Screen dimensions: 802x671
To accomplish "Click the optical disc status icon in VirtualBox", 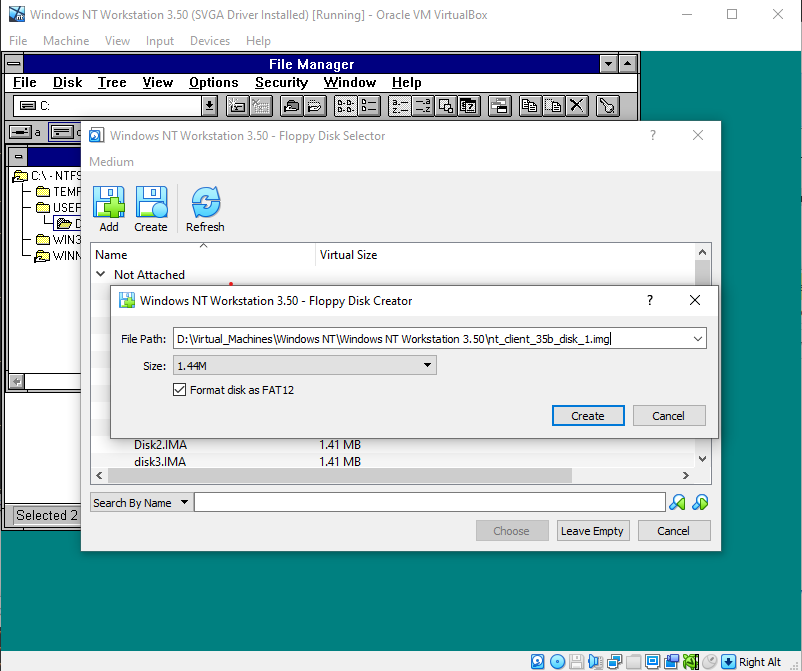I will (558, 661).
